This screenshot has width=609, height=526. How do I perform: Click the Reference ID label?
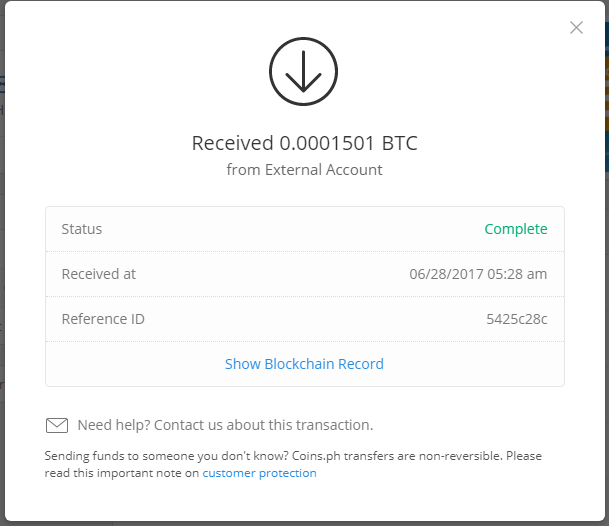coord(103,319)
